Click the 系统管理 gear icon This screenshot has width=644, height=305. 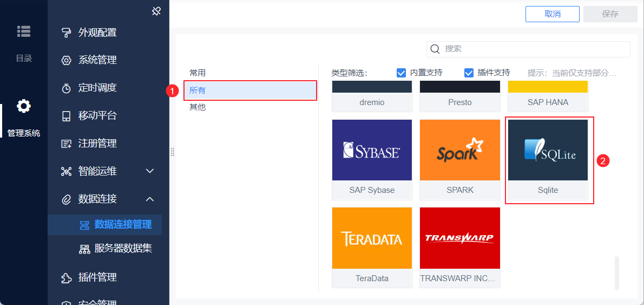[x=66, y=61]
